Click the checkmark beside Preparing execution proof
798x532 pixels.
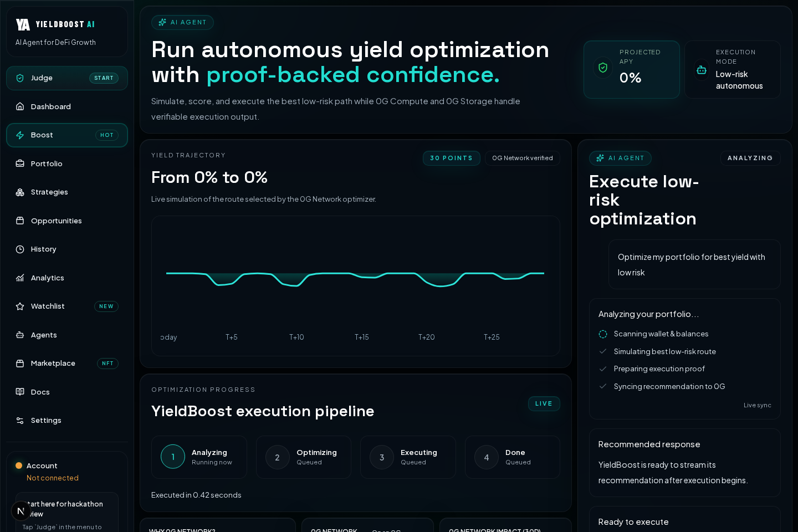click(603, 369)
